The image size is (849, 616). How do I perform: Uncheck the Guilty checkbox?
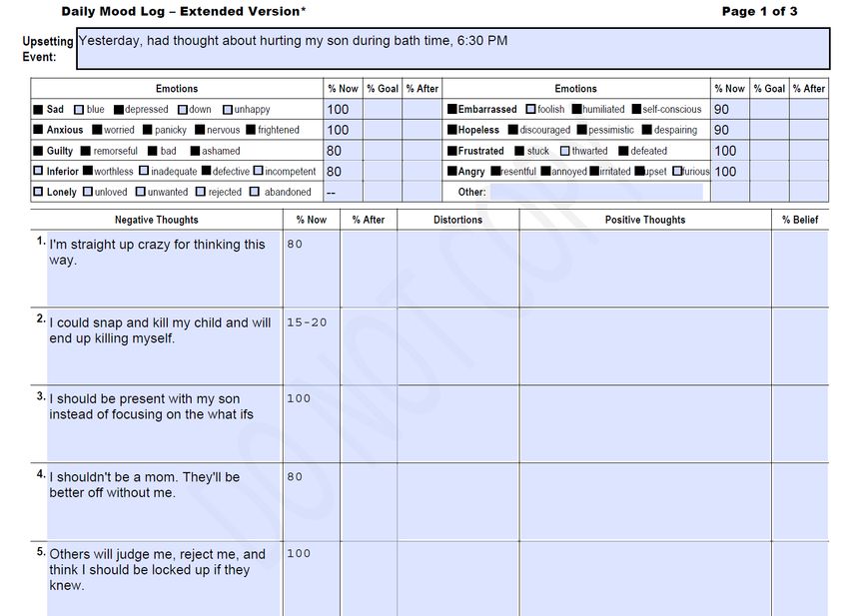click(38, 151)
